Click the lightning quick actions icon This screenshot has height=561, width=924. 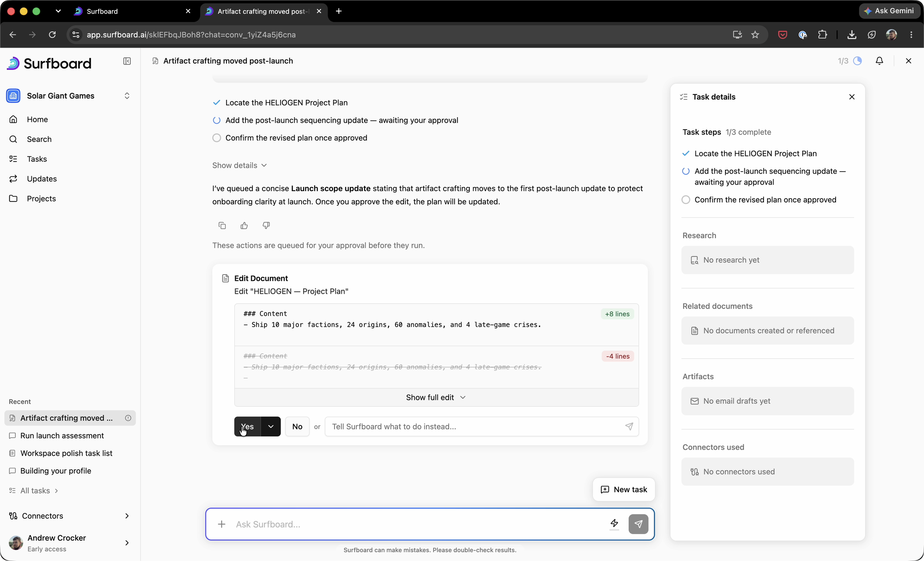(x=614, y=523)
